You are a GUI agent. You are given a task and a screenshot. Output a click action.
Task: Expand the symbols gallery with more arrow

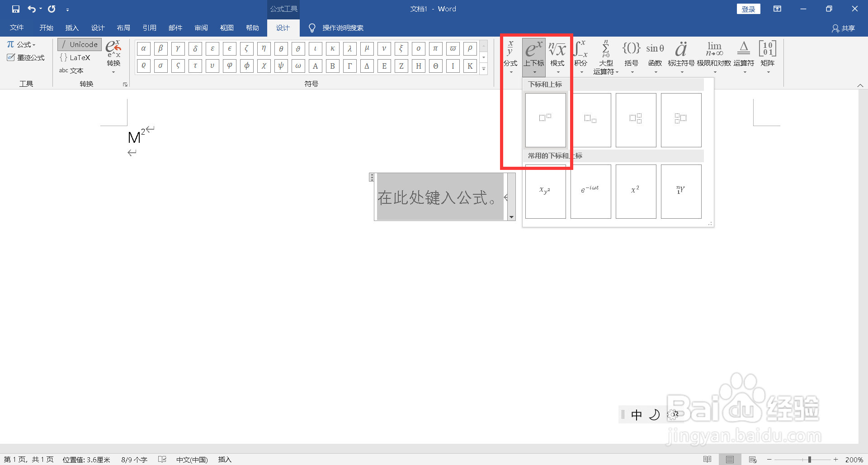[x=484, y=69]
